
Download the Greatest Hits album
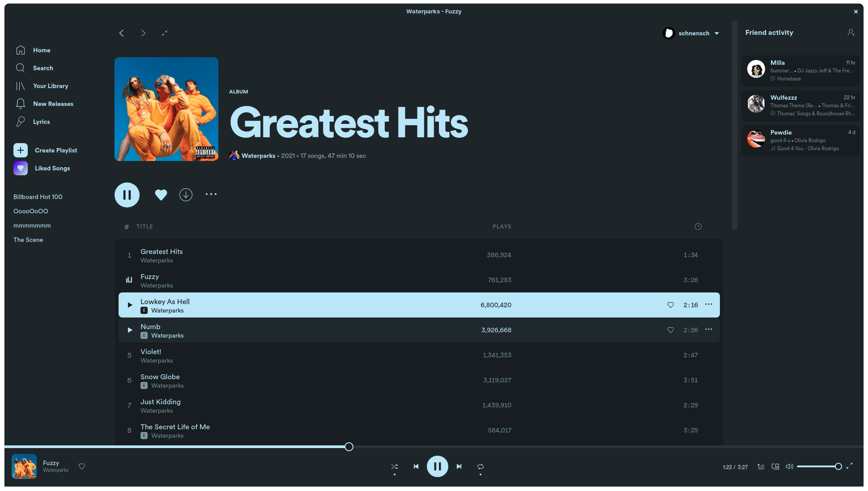click(186, 195)
